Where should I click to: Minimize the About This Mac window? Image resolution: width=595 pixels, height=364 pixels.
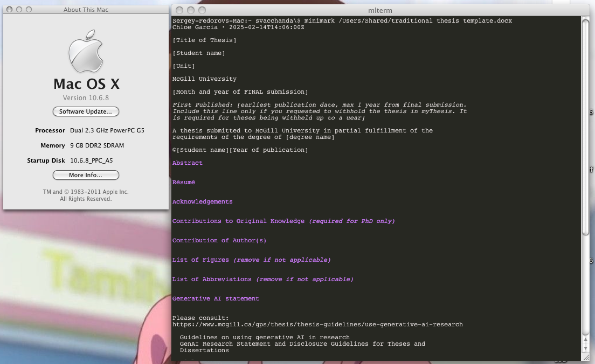(19, 10)
